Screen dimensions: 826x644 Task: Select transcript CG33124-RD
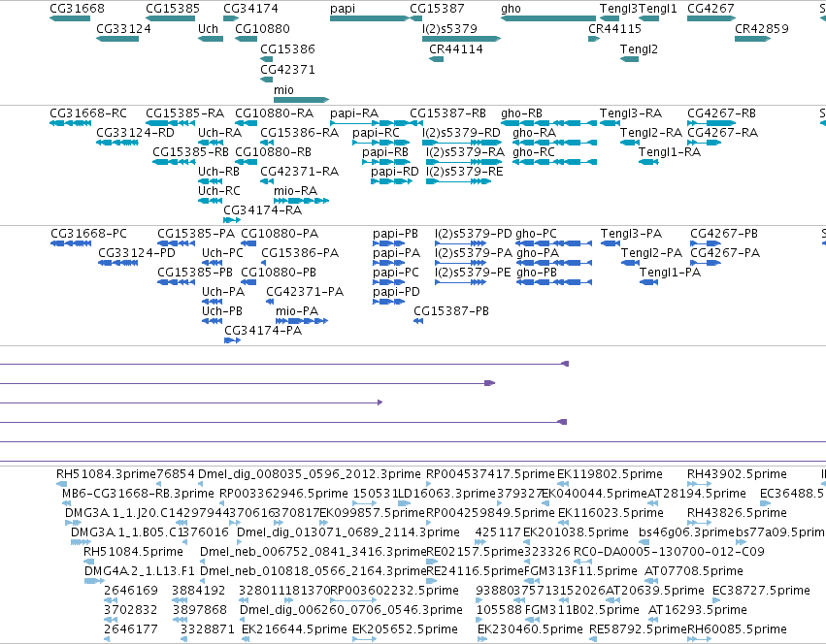117,143
